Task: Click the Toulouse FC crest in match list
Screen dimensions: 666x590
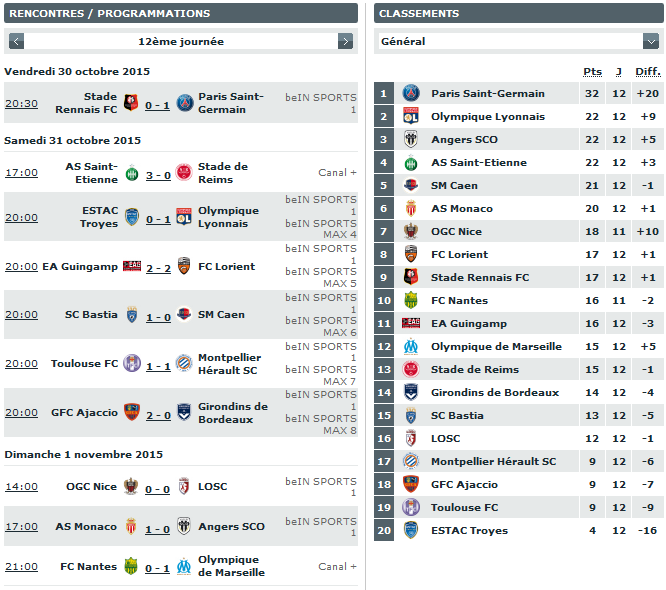Action: click(132, 363)
